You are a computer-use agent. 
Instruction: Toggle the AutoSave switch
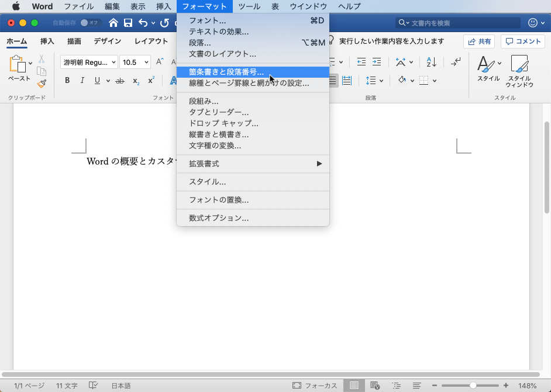(x=91, y=23)
